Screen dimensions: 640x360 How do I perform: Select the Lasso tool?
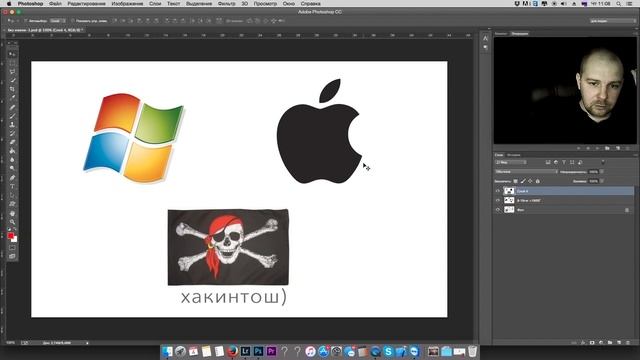tap(12, 71)
